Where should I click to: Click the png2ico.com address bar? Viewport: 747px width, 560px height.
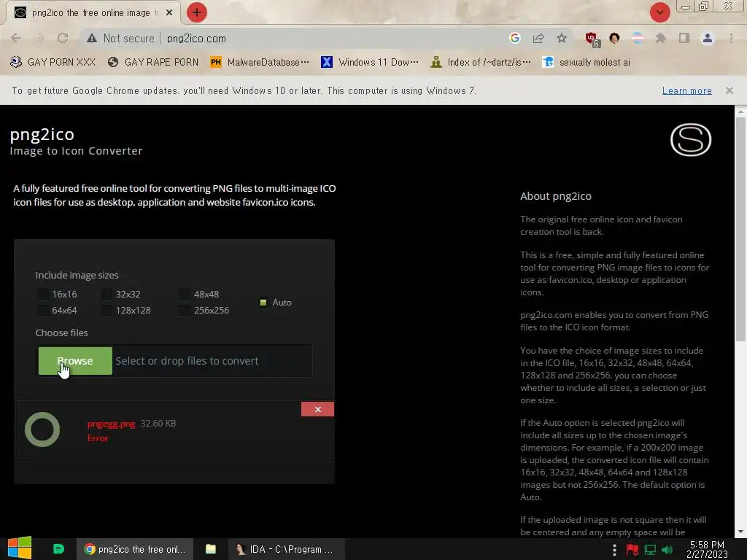coord(295,38)
